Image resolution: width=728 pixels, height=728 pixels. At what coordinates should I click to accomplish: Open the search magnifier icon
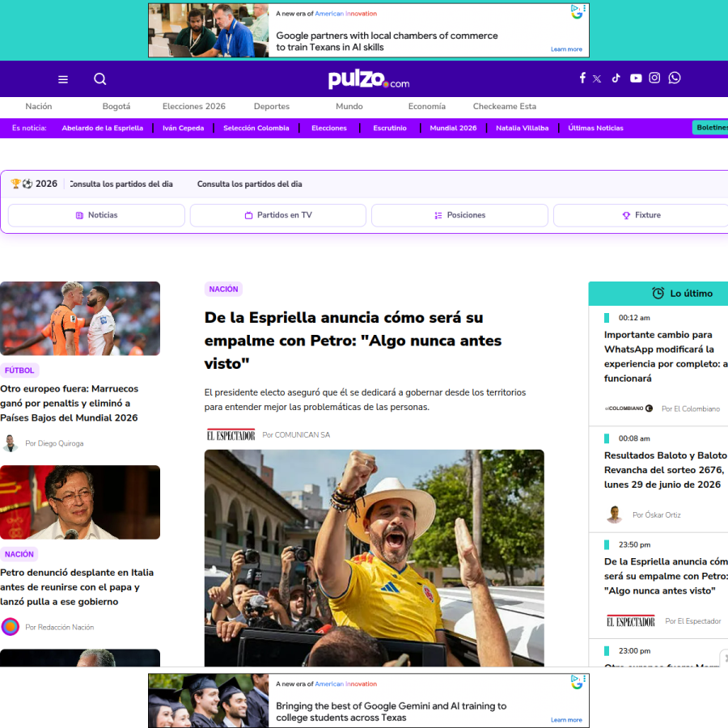[x=99, y=79]
